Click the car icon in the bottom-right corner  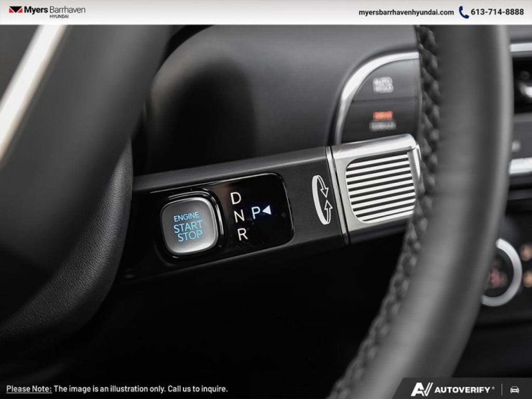(514, 390)
